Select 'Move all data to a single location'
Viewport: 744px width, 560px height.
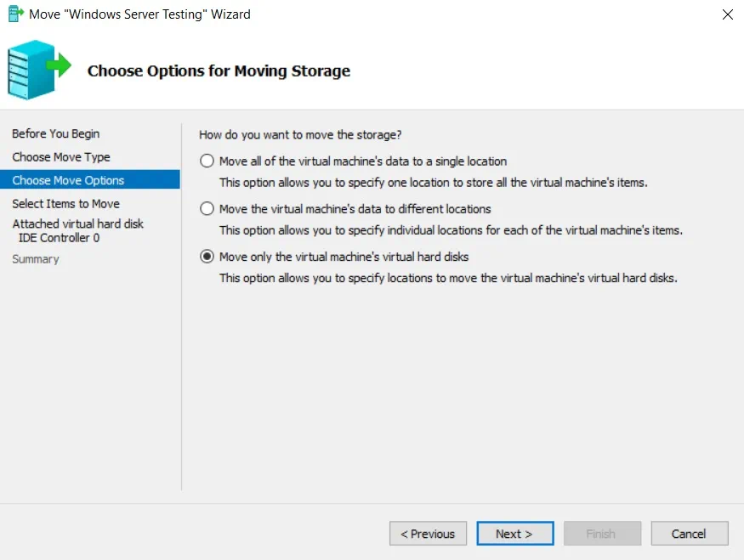click(x=207, y=161)
